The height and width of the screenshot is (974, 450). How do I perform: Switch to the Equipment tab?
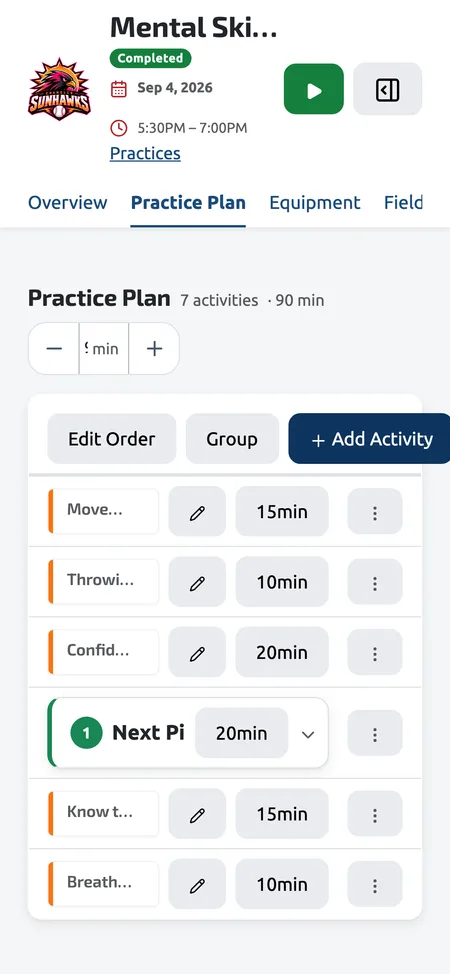point(315,203)
